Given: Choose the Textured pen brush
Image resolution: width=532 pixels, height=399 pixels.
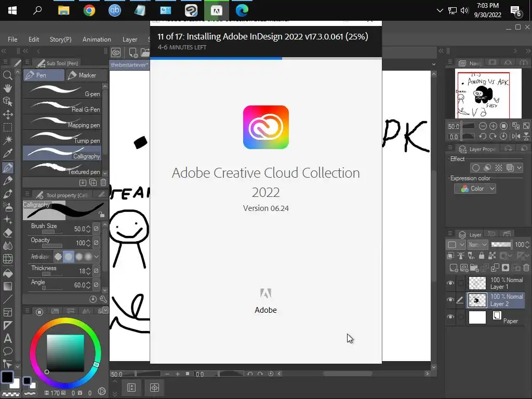Looking at the screenshot, I should pyautogui.click(x=62, y=169).
